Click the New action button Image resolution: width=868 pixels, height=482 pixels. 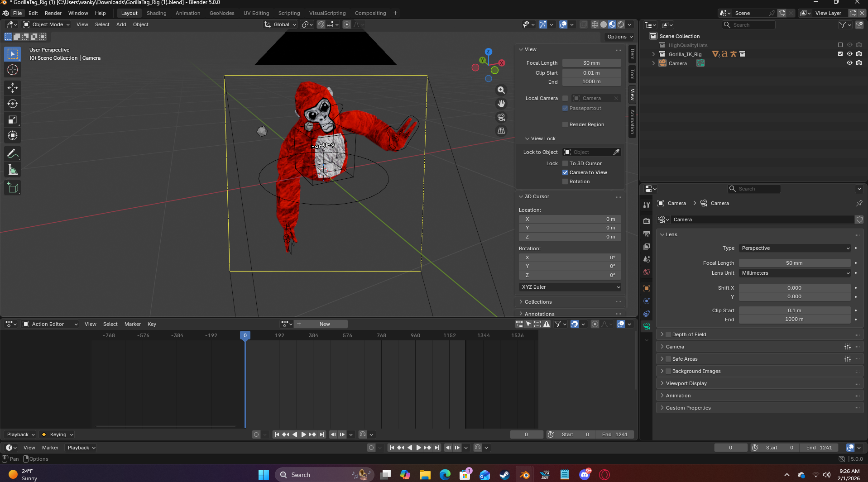pyautogui.click(x=325, y=324)
